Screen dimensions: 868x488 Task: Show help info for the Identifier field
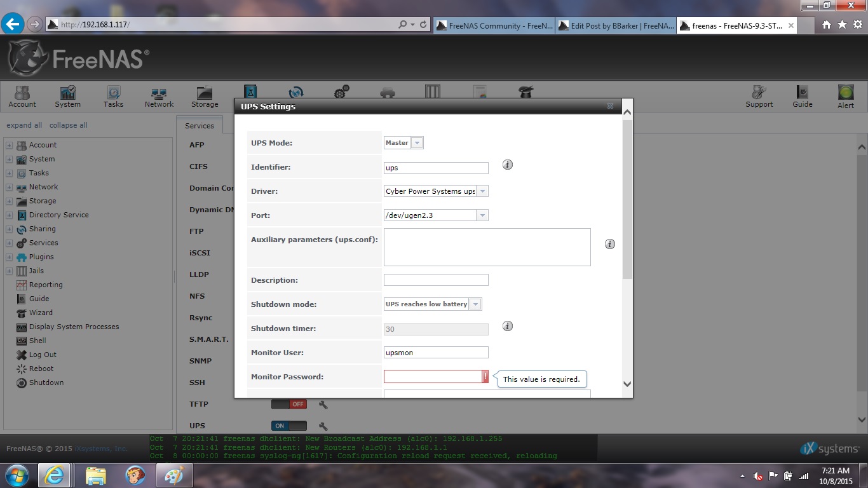[508, 165]
